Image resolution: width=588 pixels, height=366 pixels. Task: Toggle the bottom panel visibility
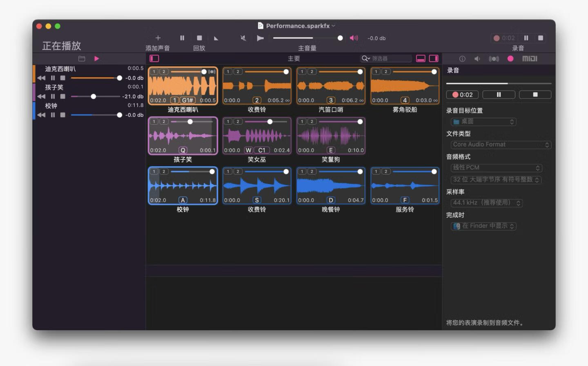(421, 59)
